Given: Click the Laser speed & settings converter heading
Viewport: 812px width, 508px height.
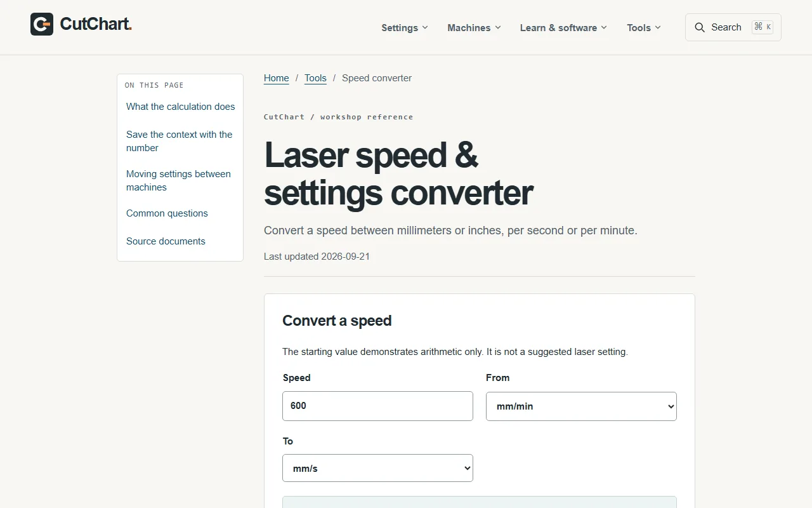Looking at the screenshot, I should coord(398,174).
